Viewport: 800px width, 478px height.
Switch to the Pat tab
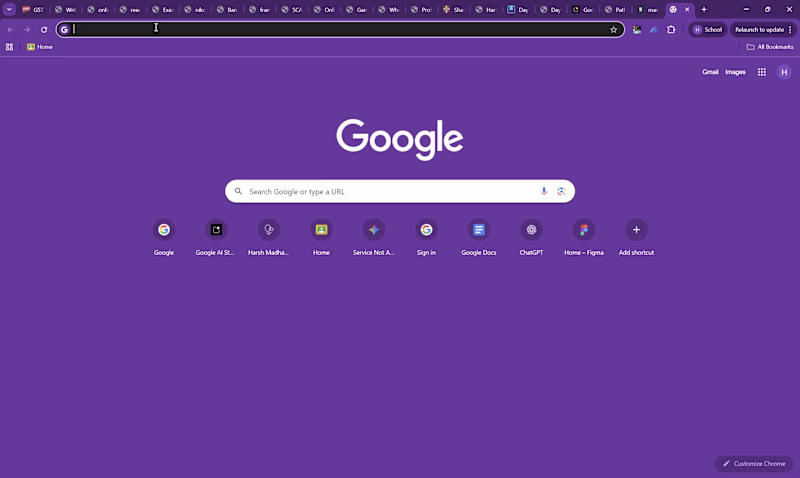[x=615, y=9]
